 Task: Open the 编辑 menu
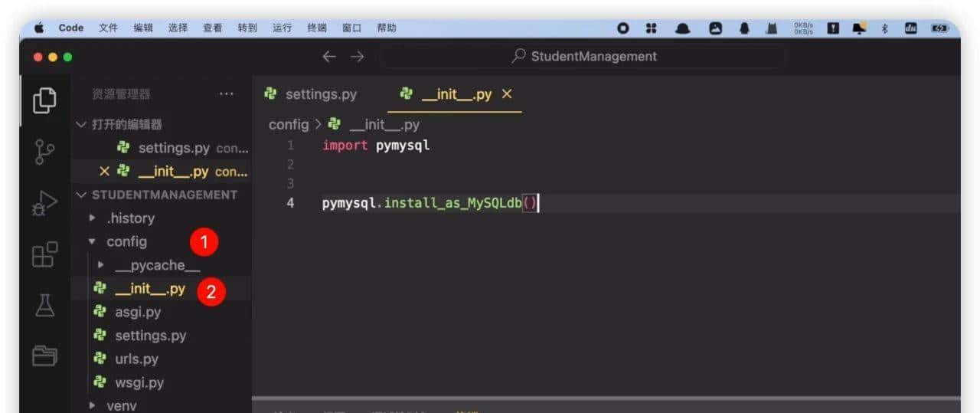(143, 28)
